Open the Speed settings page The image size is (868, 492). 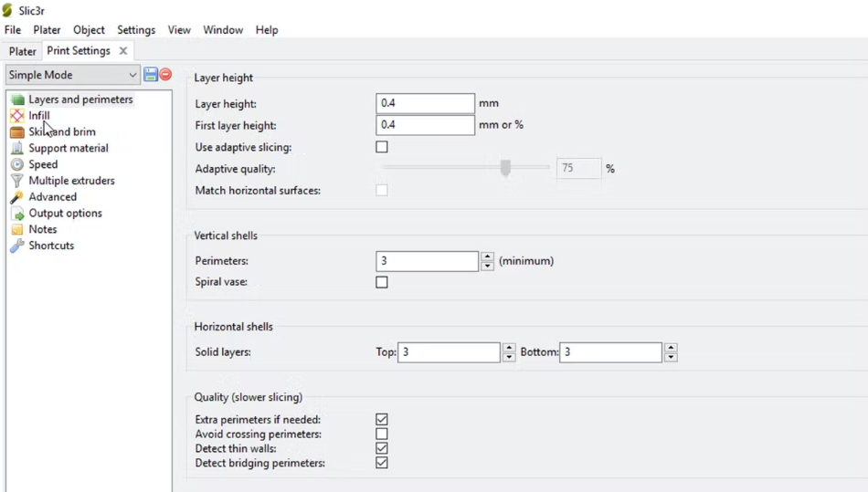point(43,164)
